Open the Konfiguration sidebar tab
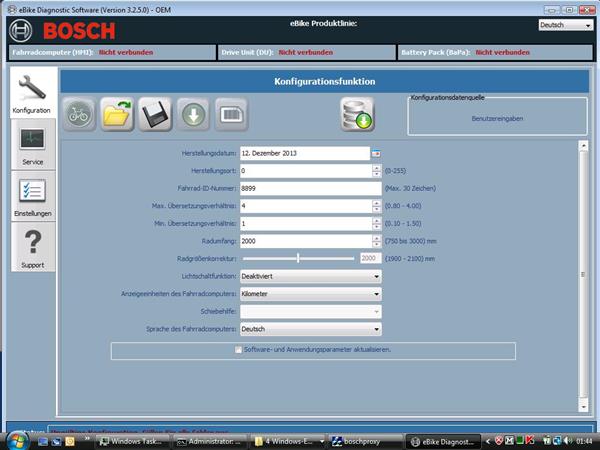Image resolution: width=600 pixels, height=450 pixels. tap(34, 92)
